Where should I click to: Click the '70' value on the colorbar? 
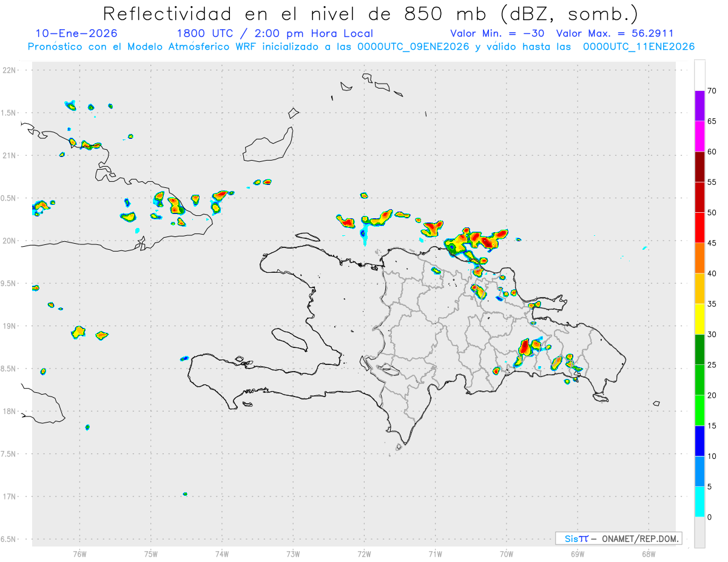click(x=712, y=91)
